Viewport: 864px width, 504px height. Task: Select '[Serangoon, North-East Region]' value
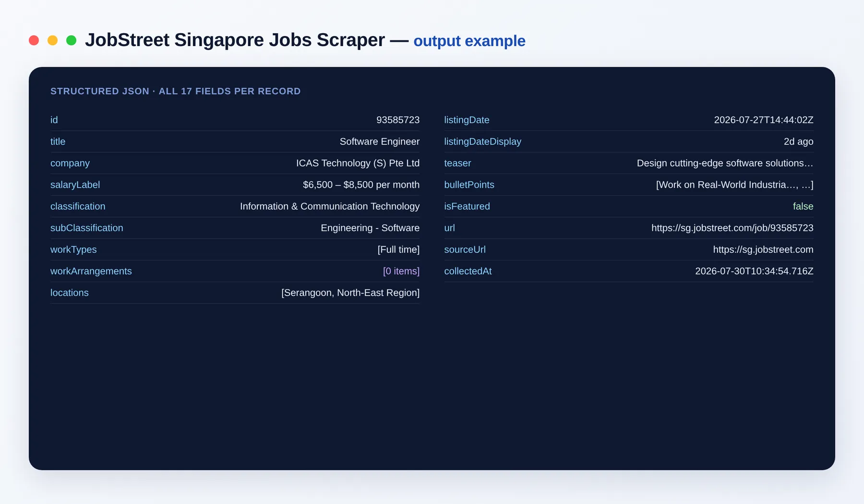(350, 293)
